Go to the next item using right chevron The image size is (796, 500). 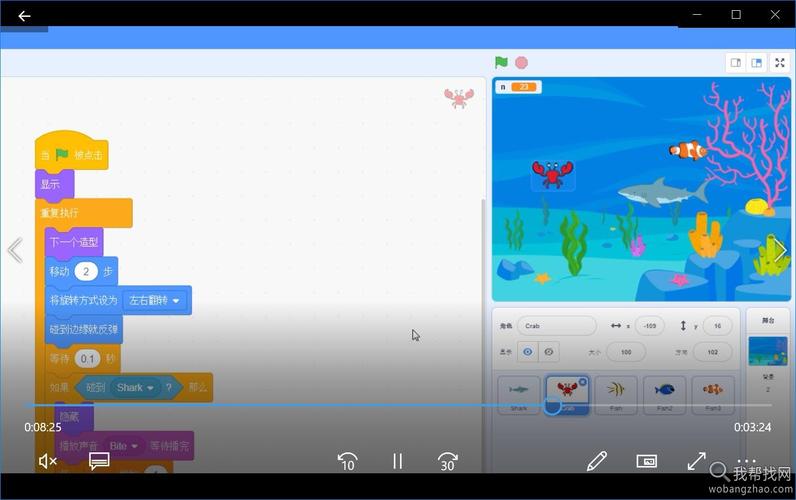click(780, 250)
